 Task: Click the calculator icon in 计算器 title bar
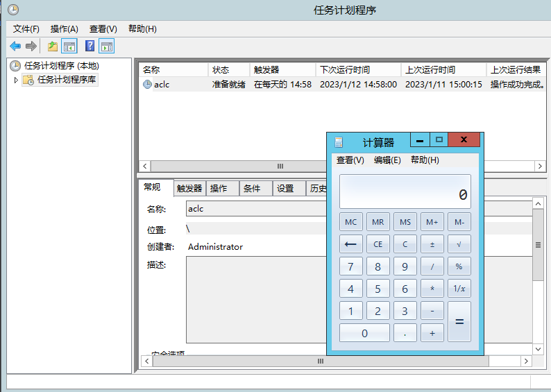tap(339, 142)
